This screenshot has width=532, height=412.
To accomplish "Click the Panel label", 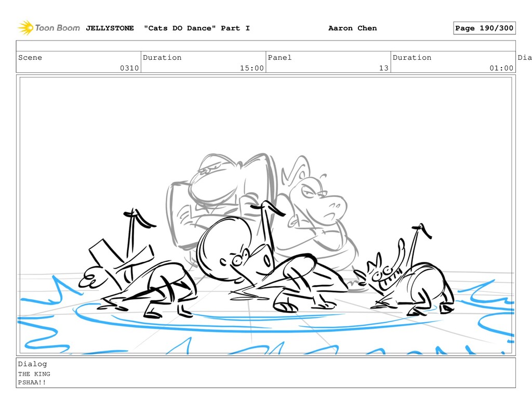I will click(x=280, y=57).
